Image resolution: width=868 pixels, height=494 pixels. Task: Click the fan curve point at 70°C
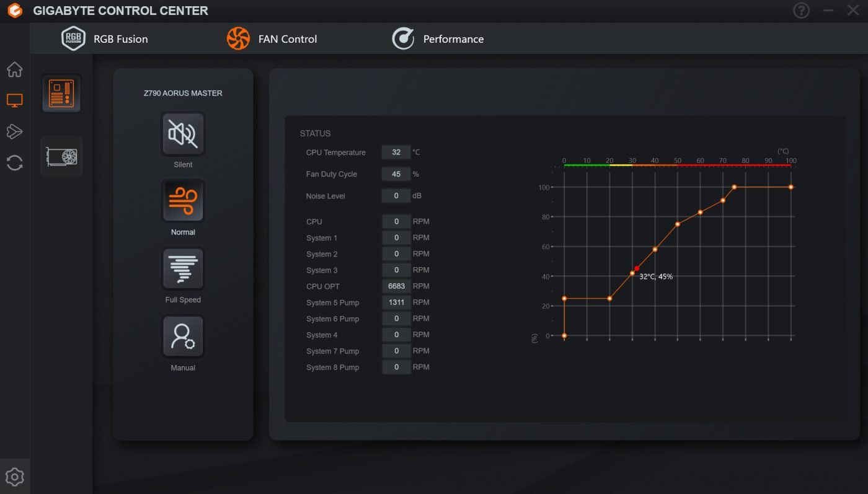(723, 200)
